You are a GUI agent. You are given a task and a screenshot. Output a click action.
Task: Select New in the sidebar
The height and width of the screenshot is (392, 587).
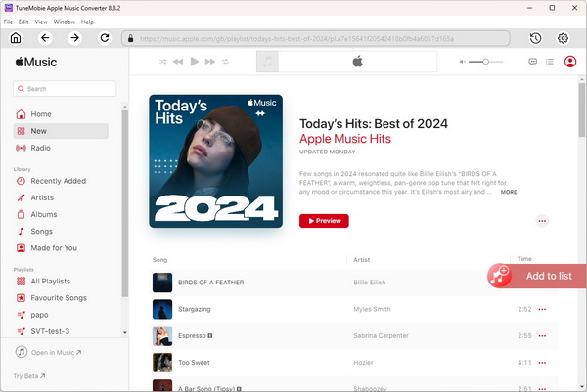[61, 131]
